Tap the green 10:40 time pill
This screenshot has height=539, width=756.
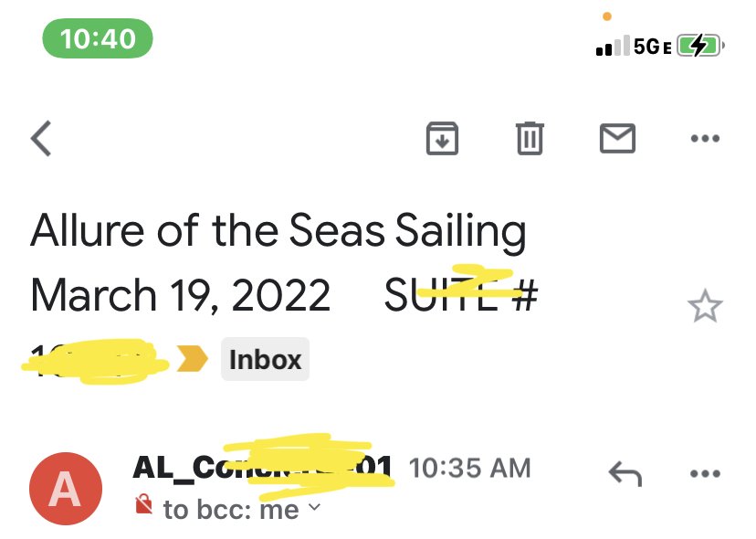click(x=98, y=38)
